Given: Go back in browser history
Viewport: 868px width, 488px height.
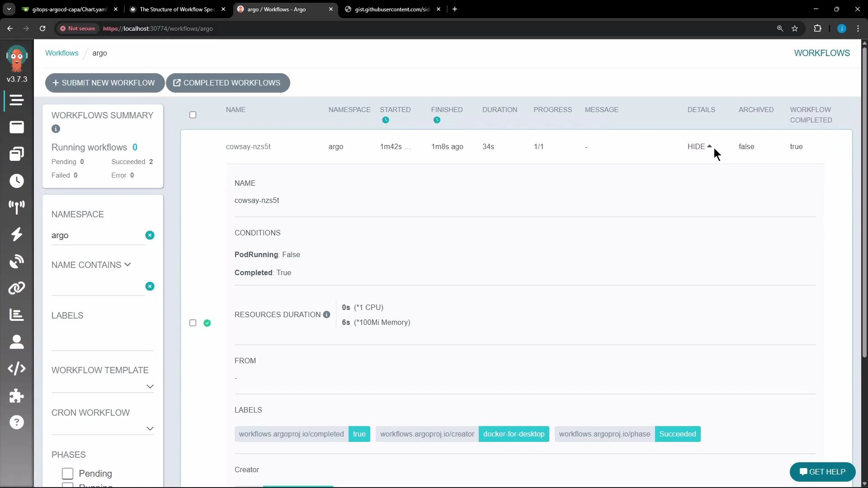Looking at the screenshot, I should (10, 28).
